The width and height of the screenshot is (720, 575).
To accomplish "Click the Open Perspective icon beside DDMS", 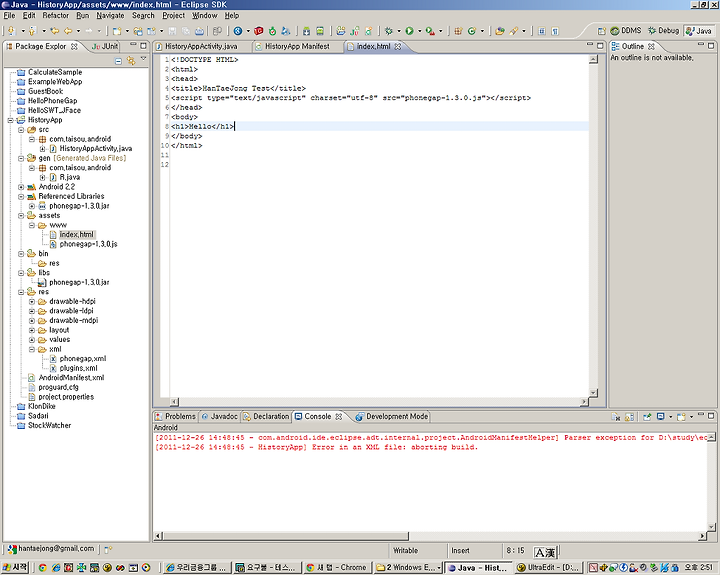I will (x=601, y=31).
